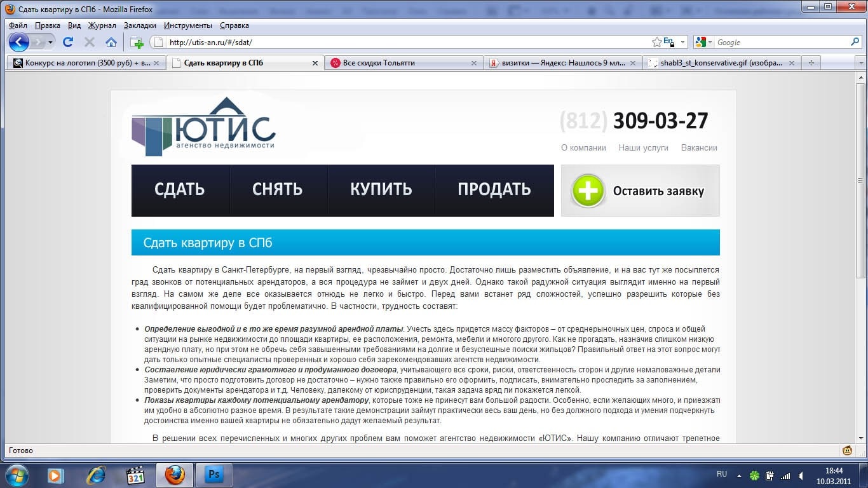Switch to Photoshop in the taskbar
Screen dimensions: 868x488
click(214, 475)
